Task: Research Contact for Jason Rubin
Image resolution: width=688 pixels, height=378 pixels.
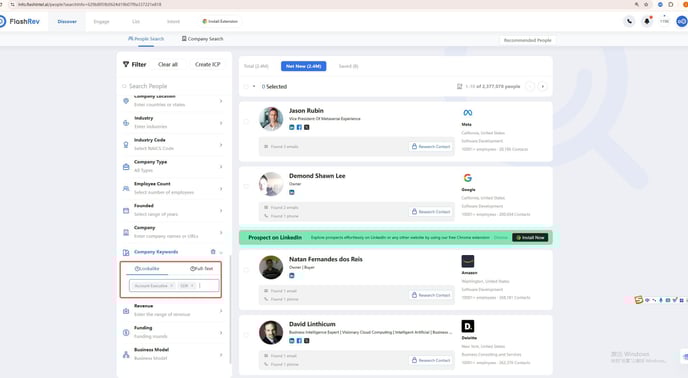Action: 431,147
